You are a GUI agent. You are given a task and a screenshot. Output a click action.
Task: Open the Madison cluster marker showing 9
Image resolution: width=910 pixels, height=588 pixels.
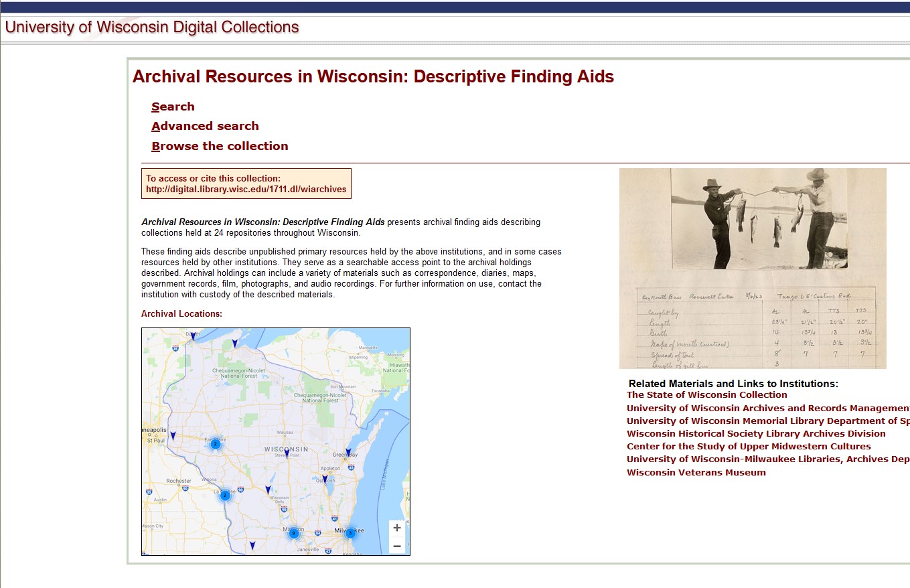click(293, 533)
